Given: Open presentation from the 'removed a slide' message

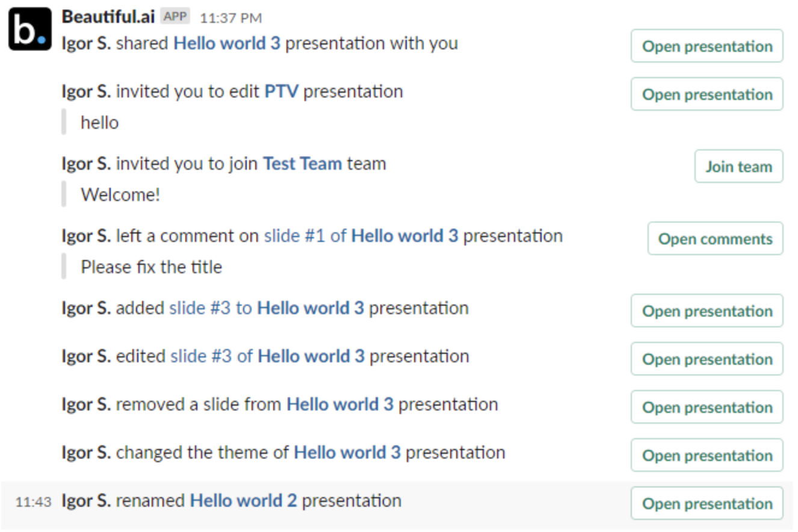Looking at the screenshot, I should (707, 407).
